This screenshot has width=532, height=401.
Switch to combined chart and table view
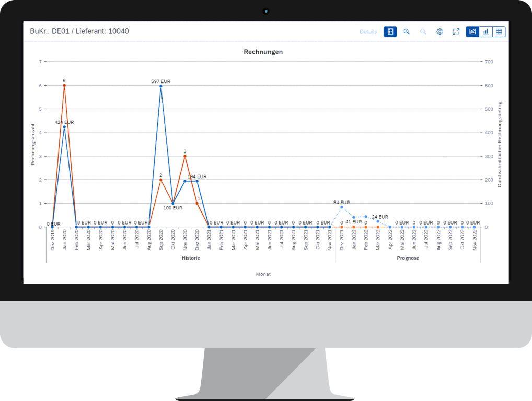(x=472, y=31)
